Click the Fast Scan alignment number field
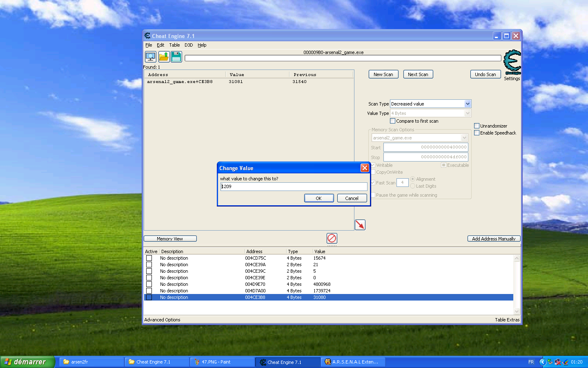The width and height of the screenshot is (588, 368). click(402, 182)
